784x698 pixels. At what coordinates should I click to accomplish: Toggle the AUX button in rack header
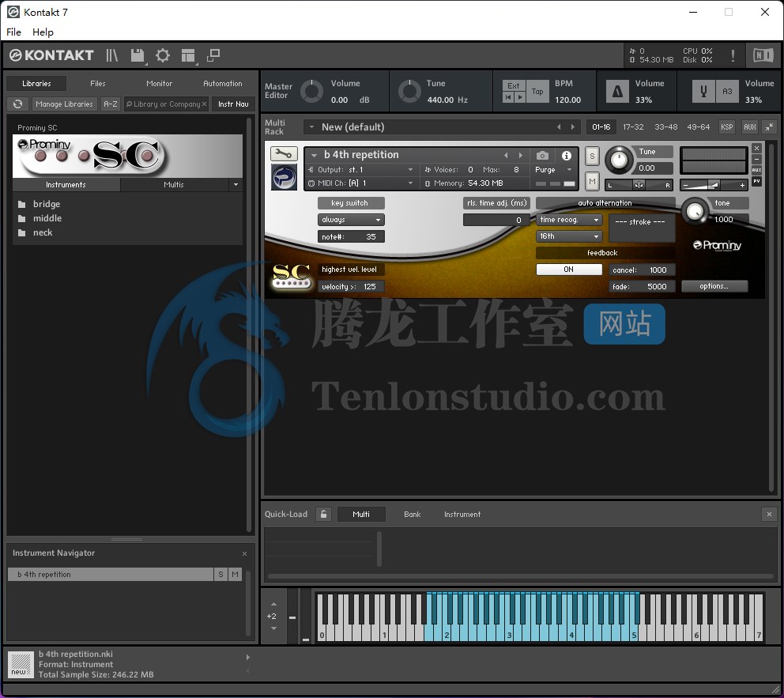pyautogui.click(x=749, y=127)
